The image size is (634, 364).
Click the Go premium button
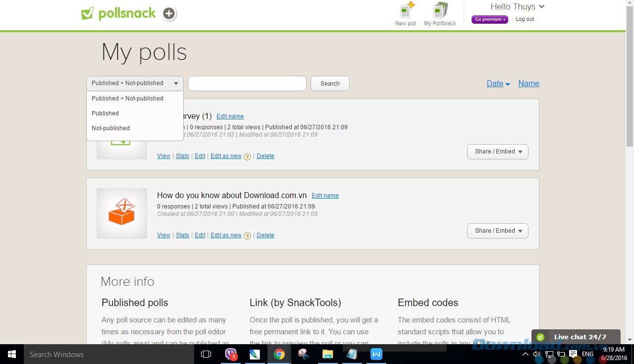(x=489, y=19)
